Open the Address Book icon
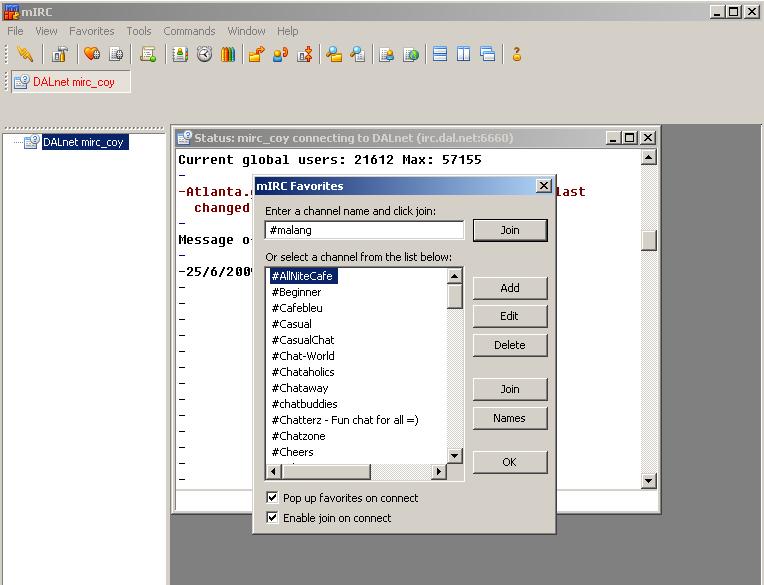The width and height of the screenshot is (764, 585). tap(180, 54)
